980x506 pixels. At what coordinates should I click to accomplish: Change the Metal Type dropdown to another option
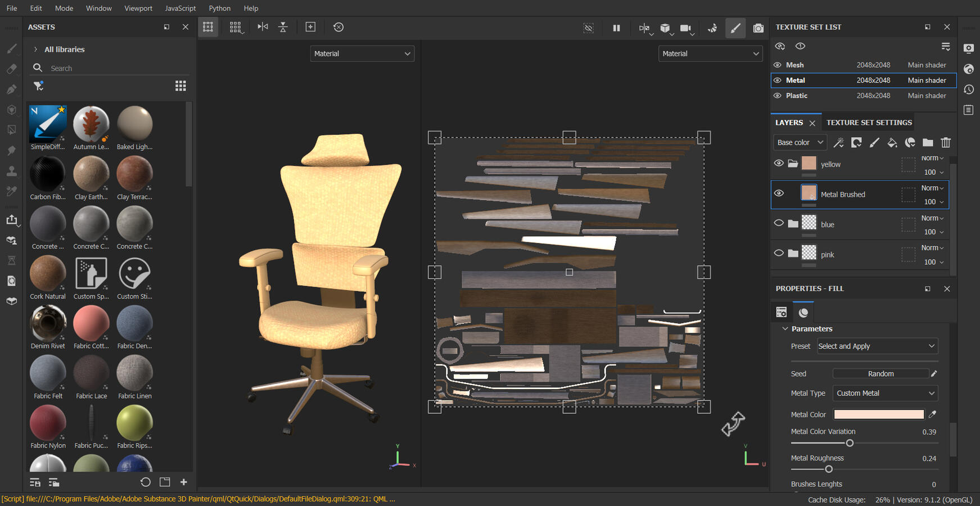pos(885,393)
